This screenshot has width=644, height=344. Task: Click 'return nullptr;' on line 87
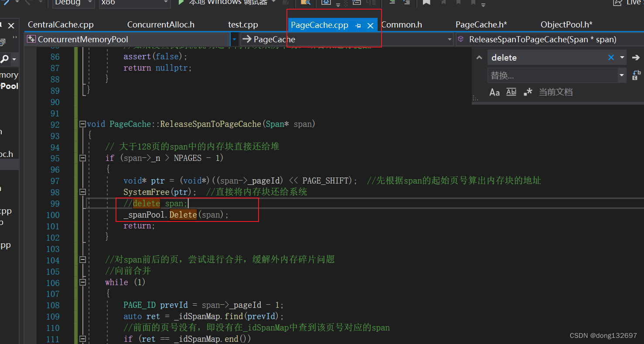click(157, 68)
